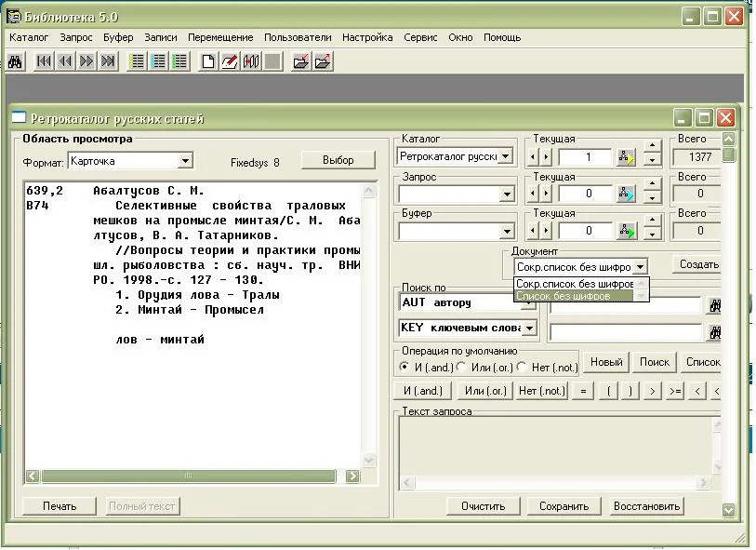Jump to first record with the toolbar arrow
This screenshot has width=756, height=550.
tap(43, 62)
